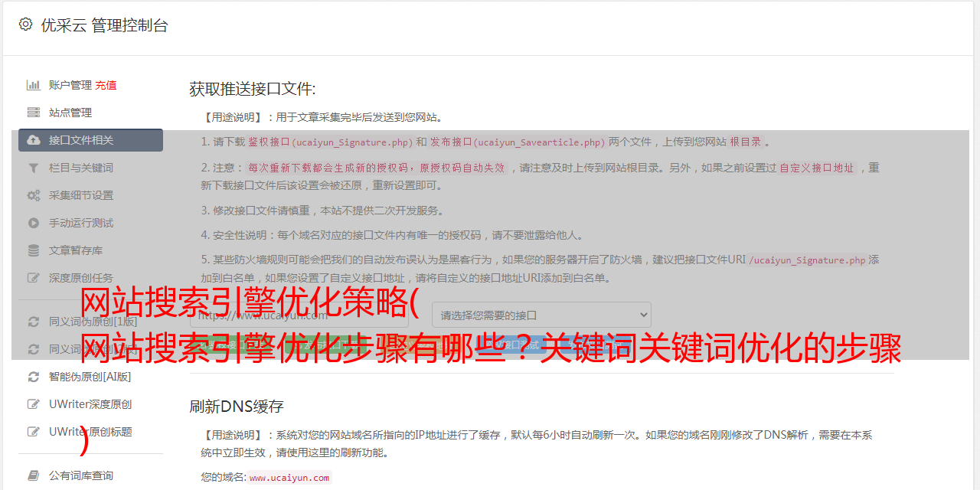This screenshot has width=980, height=490.
Task: Click the 手动运行测试 play icon
Action: [34, 223]
